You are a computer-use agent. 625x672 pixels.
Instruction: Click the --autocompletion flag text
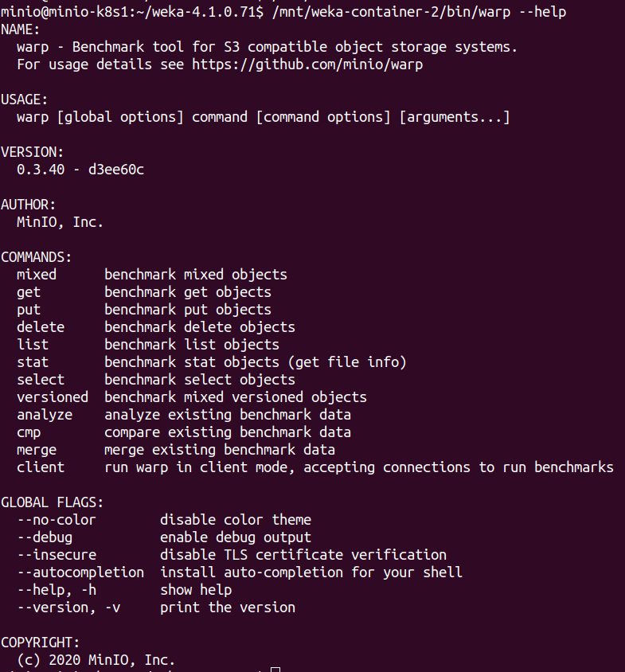(x=80, y=572)
